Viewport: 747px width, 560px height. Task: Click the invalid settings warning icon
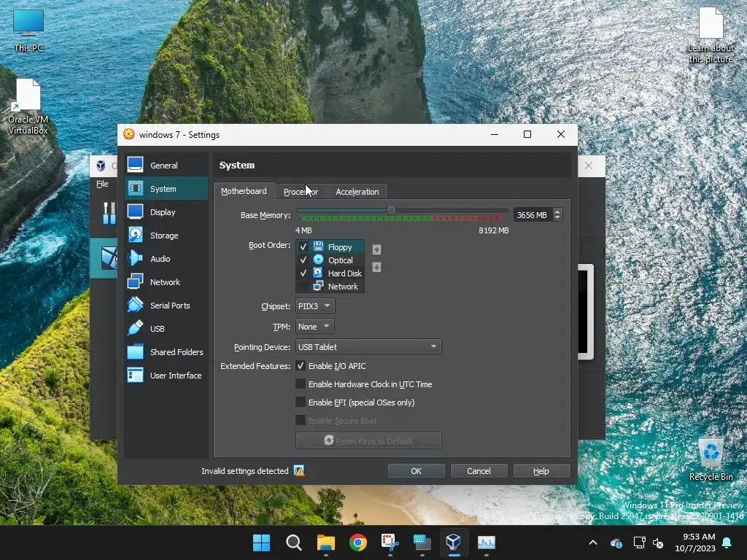coord(299,471)
